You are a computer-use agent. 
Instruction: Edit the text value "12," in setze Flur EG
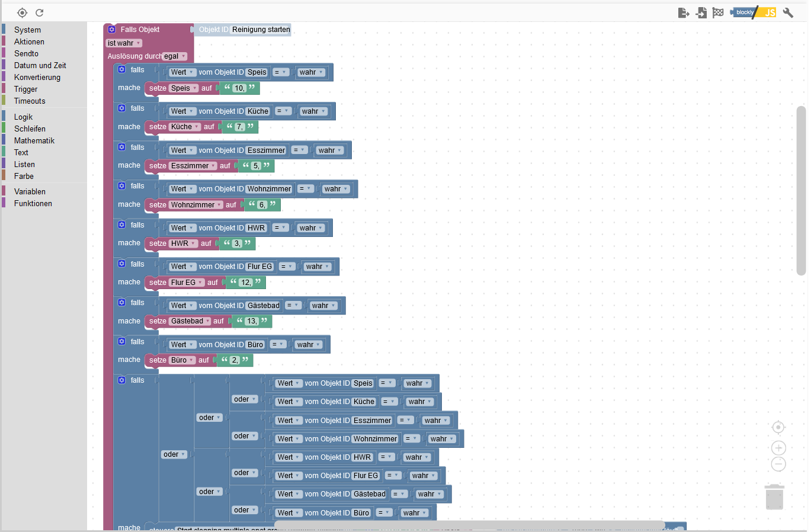pyautogui.click(x=246, y=283)
